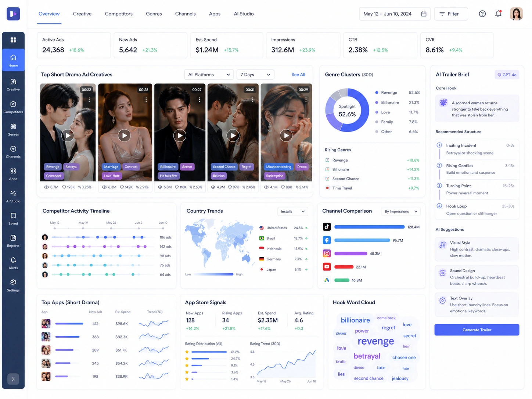
Task: Click the Second Chance tag on creative
Action: [224, 167]
